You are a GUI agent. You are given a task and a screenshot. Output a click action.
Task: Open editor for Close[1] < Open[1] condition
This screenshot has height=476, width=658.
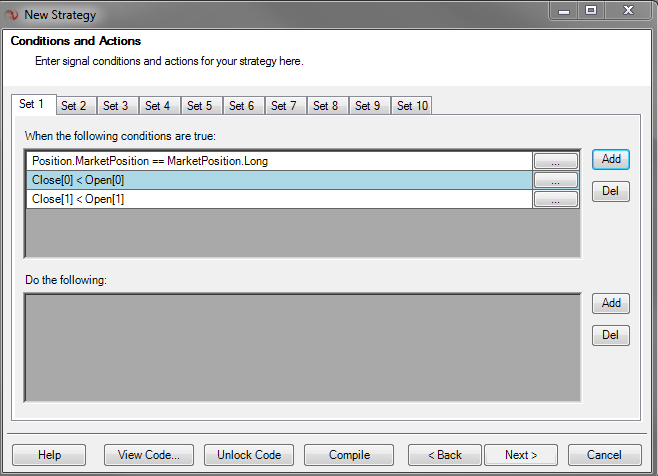point(556,199)
